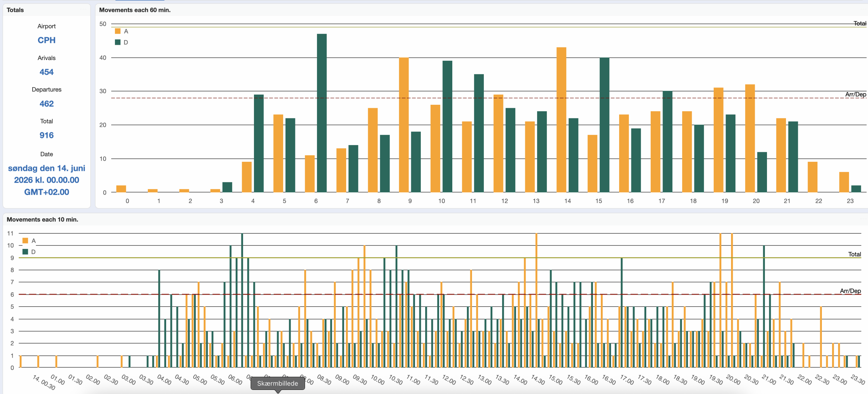Click the green departure bar at hour 15

tap(604, 125)
